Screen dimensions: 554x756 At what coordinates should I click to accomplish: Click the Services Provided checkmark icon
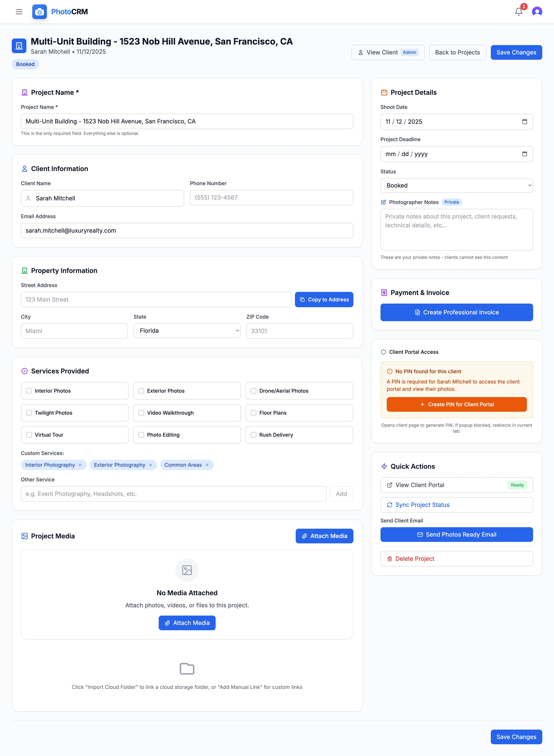[25, 371]
